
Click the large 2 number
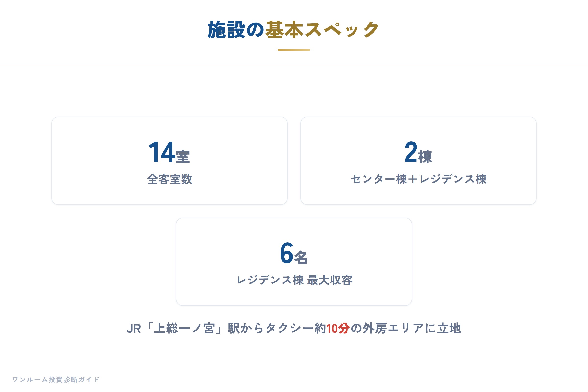[411, 152]
